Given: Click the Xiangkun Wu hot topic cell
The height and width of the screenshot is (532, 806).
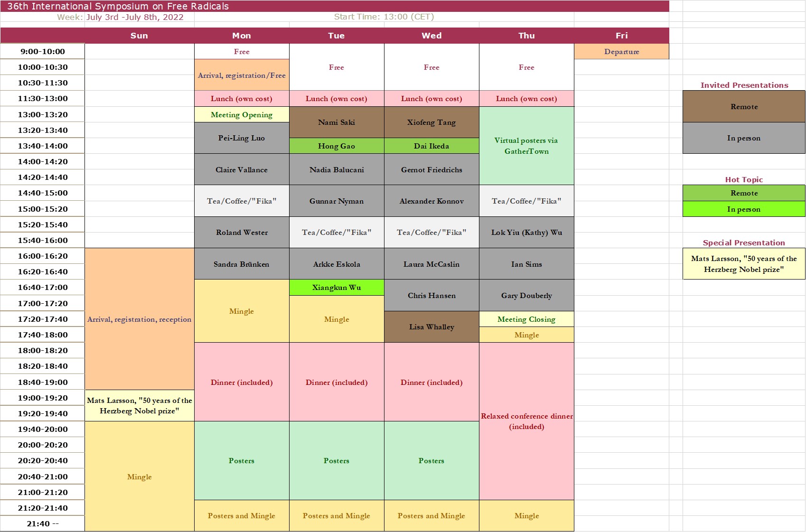Looking at the screenshot, I should point(337,288).
